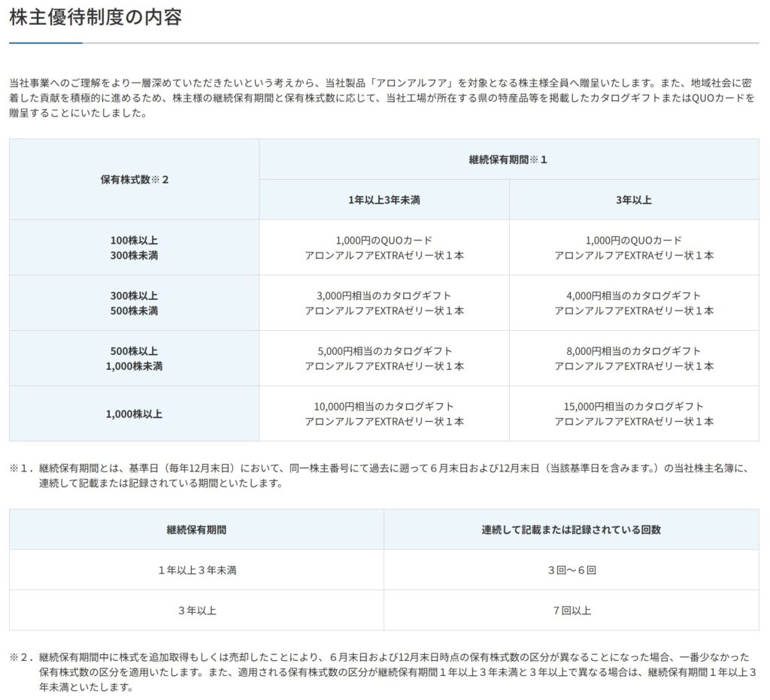Click the 保有株式数※2 column header
The height and width of the screenshot is (700, 770).
[135, 180]
